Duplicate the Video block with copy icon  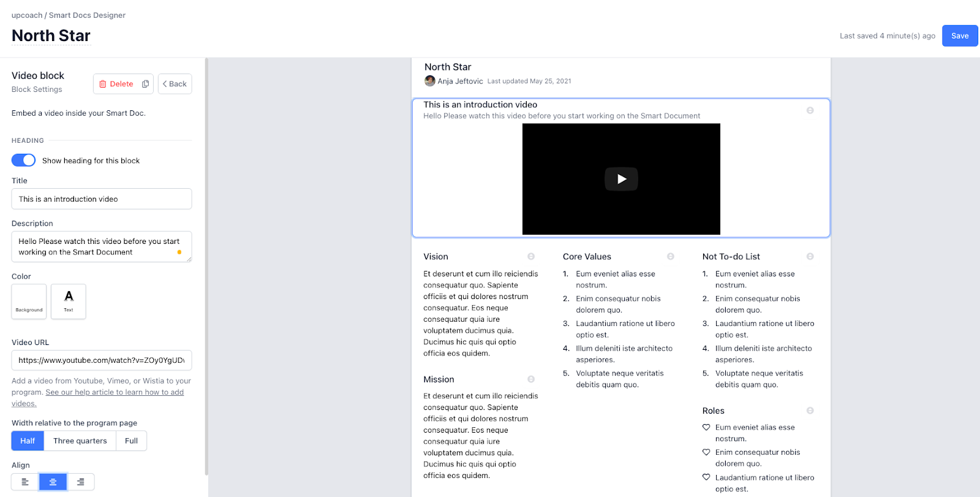click(x=146, y=84)
